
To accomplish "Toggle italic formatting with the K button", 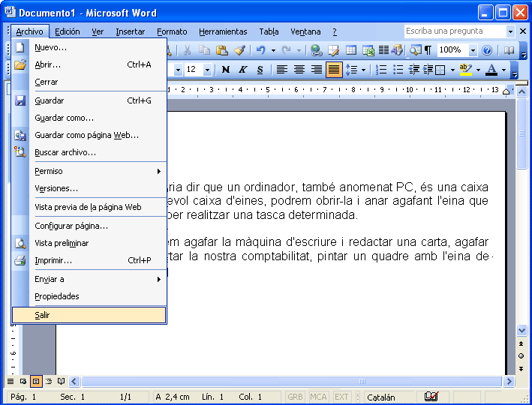I will (242, 70).
